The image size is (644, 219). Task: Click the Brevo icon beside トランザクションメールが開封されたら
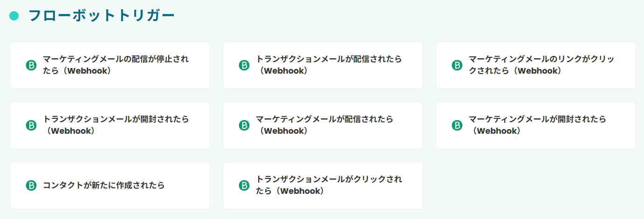pos(31,125)
